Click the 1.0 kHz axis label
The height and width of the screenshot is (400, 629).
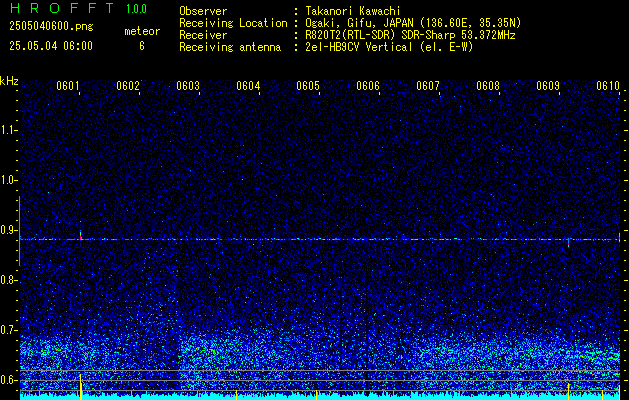coord(8,180)
